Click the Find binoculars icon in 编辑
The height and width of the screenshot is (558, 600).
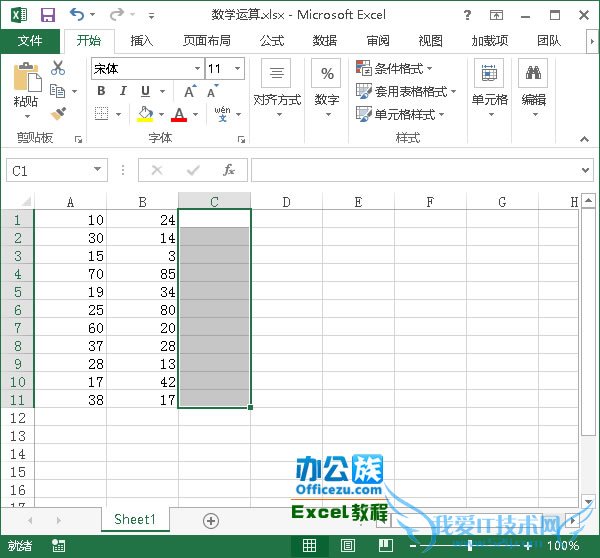[x=533, y=74]
